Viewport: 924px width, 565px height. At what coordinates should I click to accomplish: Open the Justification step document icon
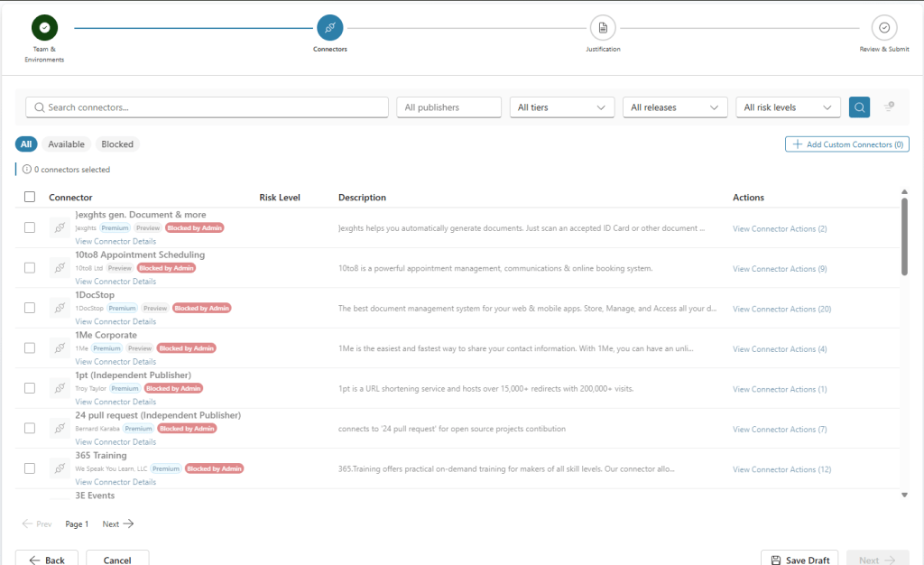point(603,28)
